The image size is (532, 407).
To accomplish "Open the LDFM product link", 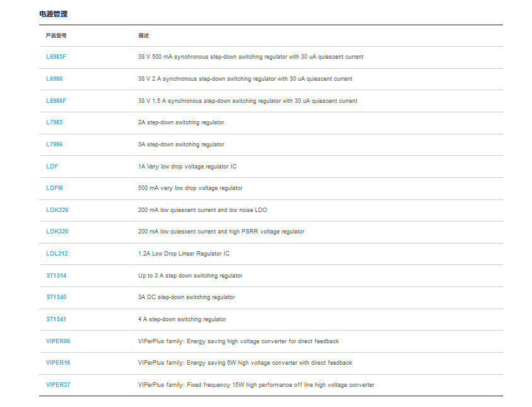I will (x=54, y=188).
